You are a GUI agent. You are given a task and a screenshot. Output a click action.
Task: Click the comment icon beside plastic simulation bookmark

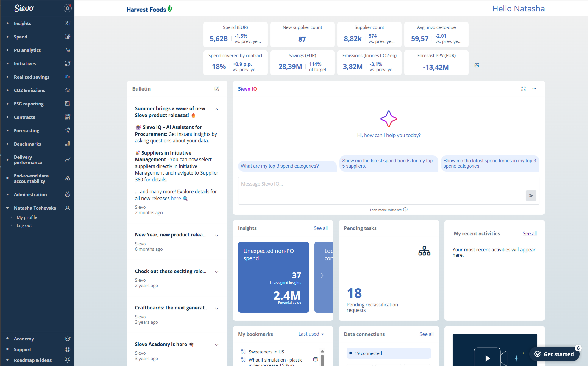pyautogui.click(x=316, y=360)
